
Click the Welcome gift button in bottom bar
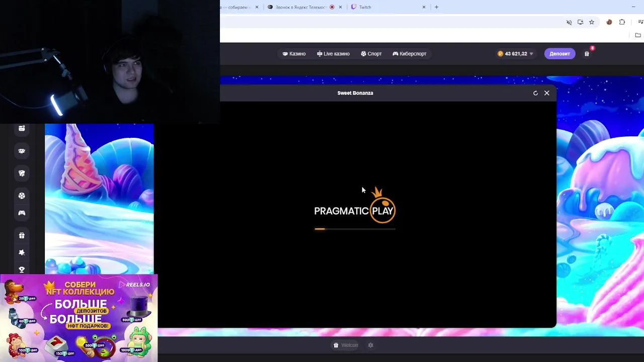[x=346, y=345]
